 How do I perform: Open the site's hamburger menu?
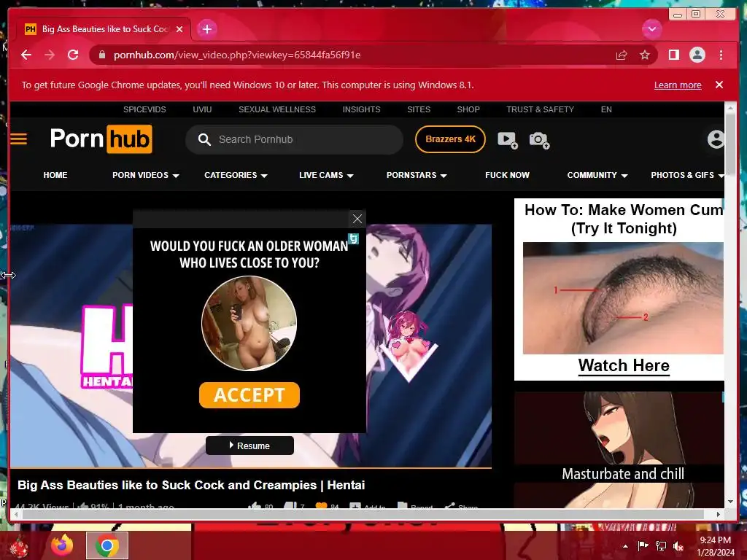click(18, 139)
